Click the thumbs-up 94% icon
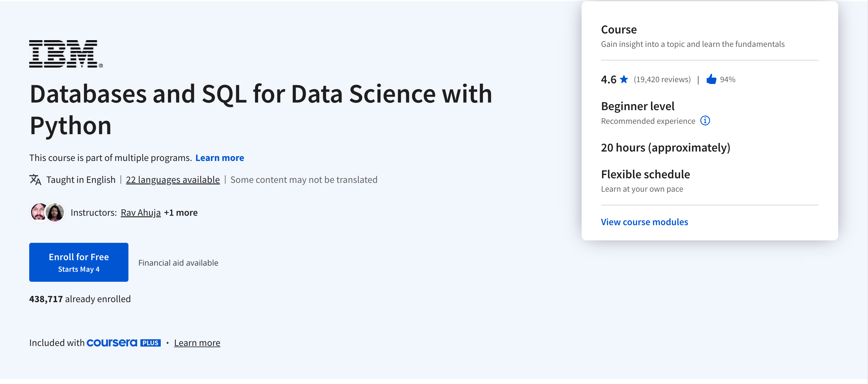Viewport: 868px width, 384px height. [711, 79]
